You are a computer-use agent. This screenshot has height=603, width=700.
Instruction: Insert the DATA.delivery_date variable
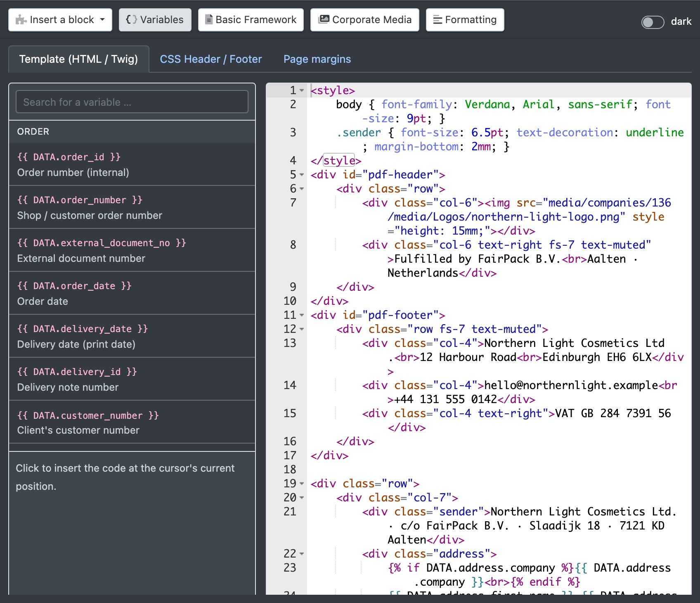tap(132, 336)
